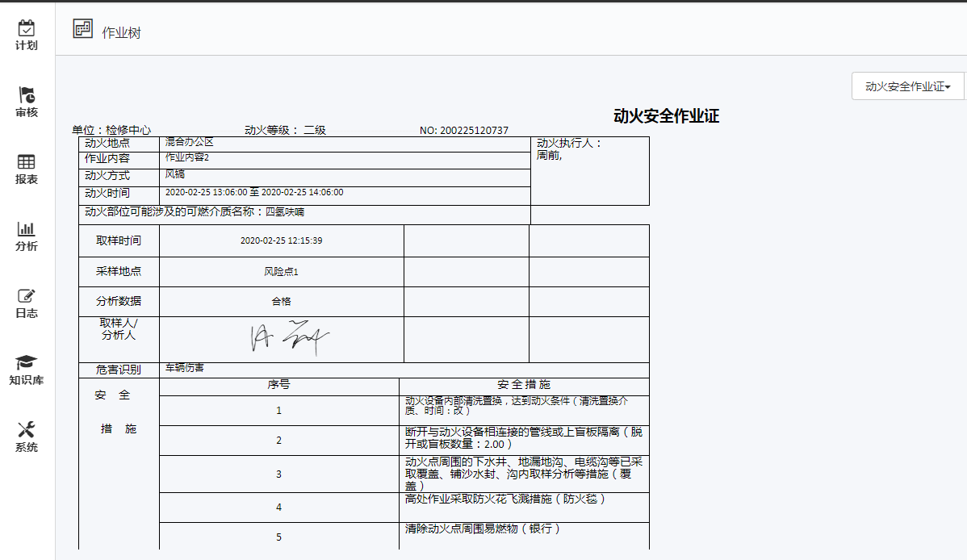967x560 pixels.
Task: Select the 风险点1 sampling location cell
Action: tap(281, 272)
